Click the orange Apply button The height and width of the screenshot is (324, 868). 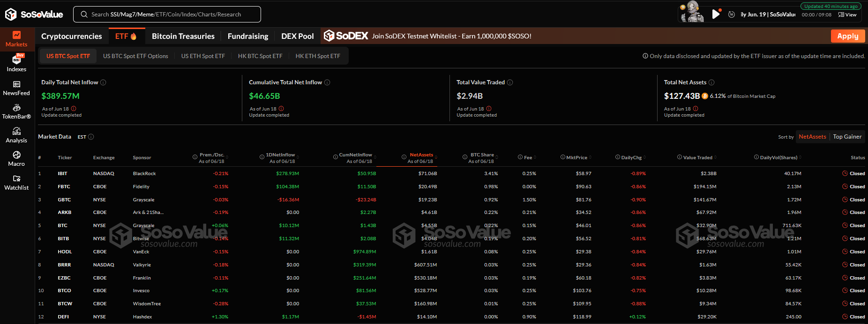pyautogui.click(x=847, y=36)
